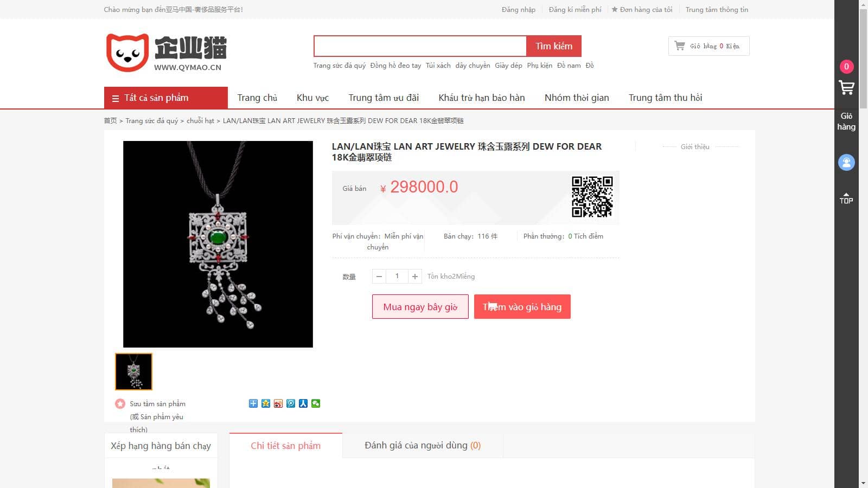Expand the Tất cả sản phẩm category menu
This screenshot has height=488, width=868.
pyautogui.click(x=166, y=98)
